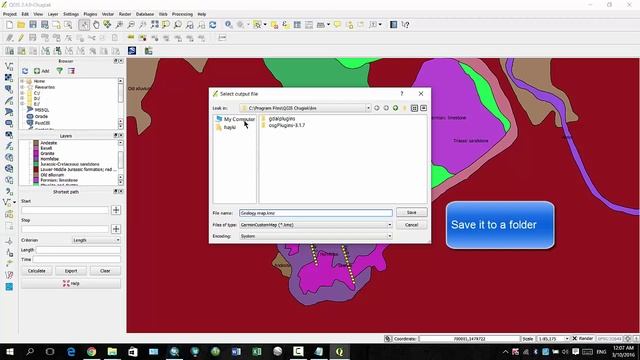Click the Create New Folder icon in dialog
Screen dimensions: 640x360
[x=405, y=108]
